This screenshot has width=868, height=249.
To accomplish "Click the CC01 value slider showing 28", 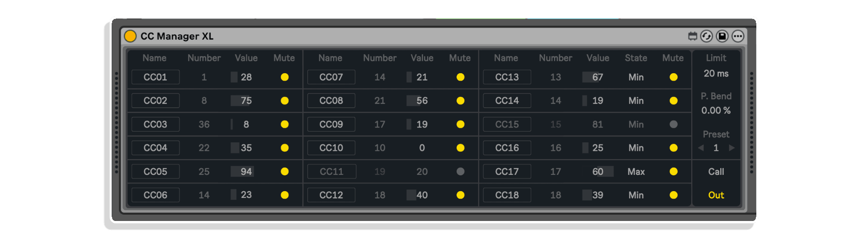I will (x=246, y=77).
